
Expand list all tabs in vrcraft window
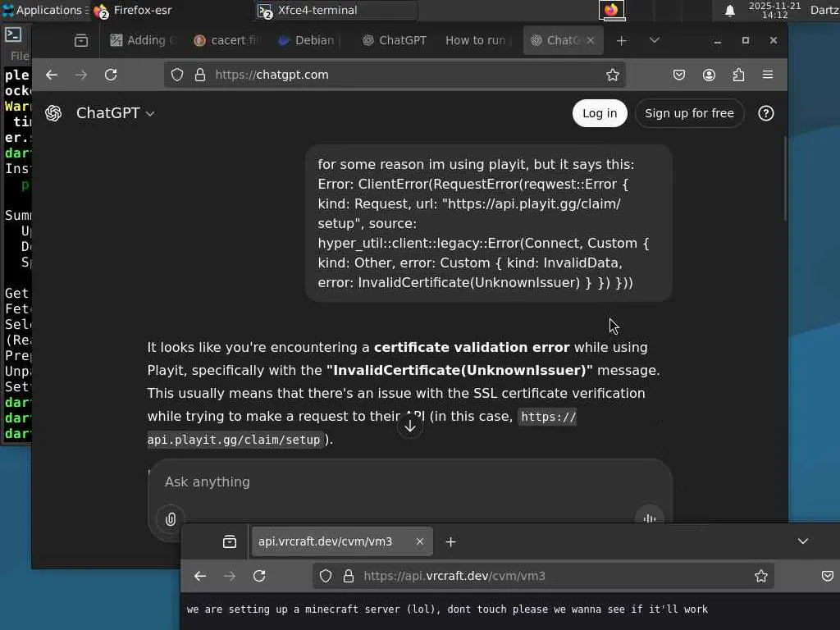click(802, 541)
